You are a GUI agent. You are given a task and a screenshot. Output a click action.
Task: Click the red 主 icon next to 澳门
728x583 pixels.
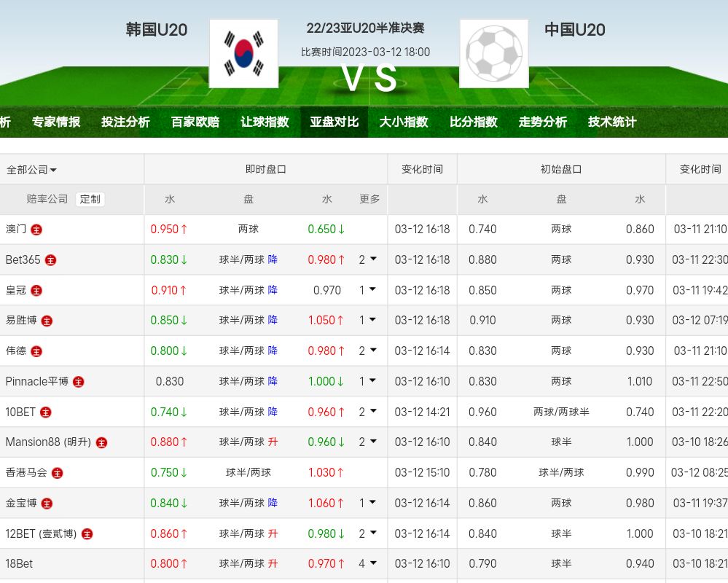pyautogui.click(x=36, y=230)
